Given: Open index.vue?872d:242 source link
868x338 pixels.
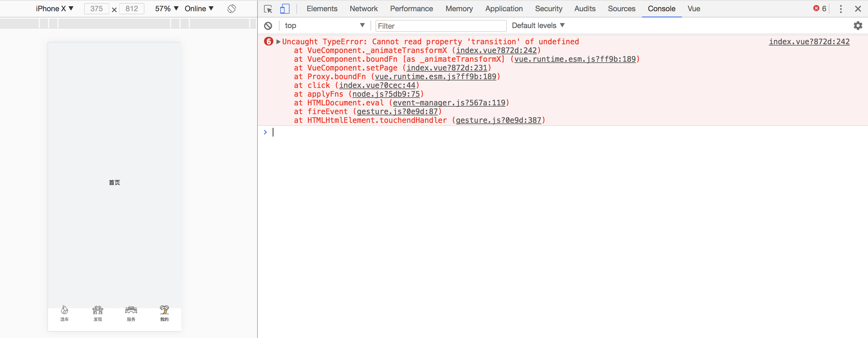Looking at the screenshot, I should [809, 41].
